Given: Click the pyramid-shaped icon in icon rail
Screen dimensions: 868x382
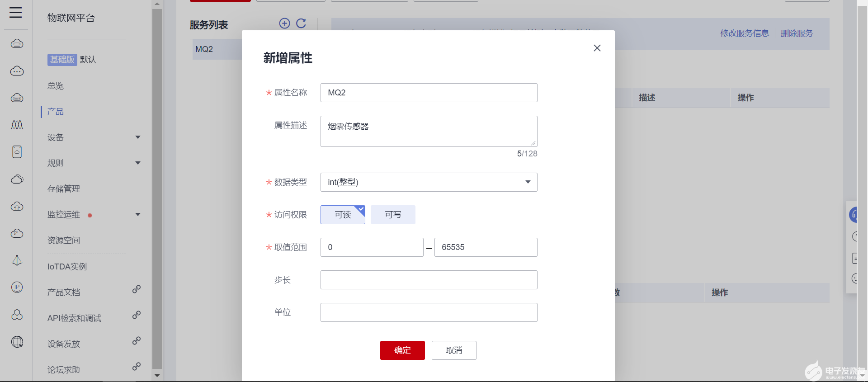Looking at the screenshot, I should pos(17,260).
